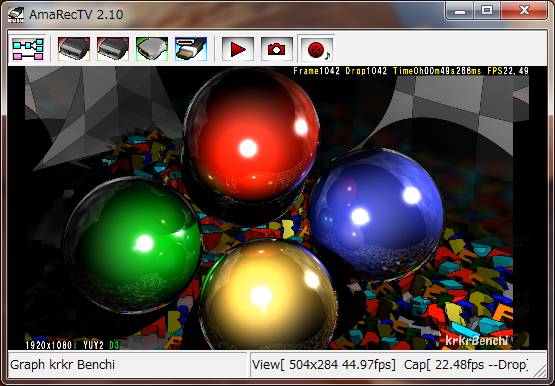Image resolution: width=555 pixels, height=386 pixels.
Task: Click the Frame1042 counter overlay text
Action: tap(316, 71)
